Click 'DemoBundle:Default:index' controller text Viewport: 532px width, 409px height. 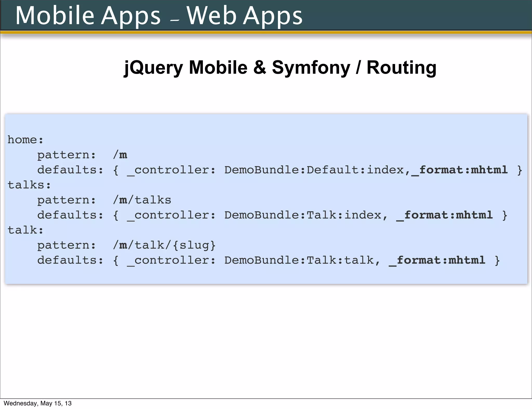click(x=314, y=170)
